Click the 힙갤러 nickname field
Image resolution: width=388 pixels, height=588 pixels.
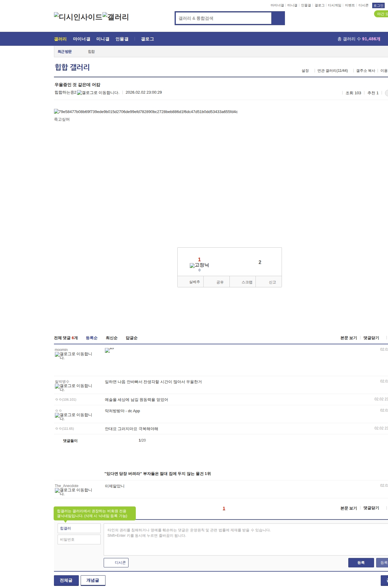[x=79, y=528]
